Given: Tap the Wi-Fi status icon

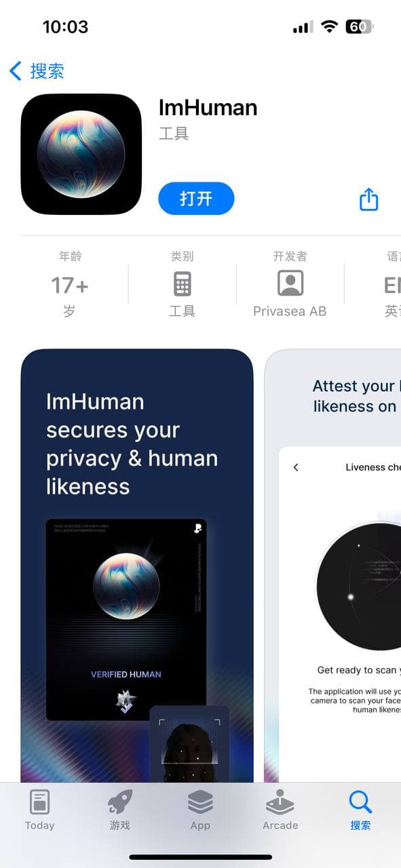Looking at the screenshot, I should click(330, 27).
